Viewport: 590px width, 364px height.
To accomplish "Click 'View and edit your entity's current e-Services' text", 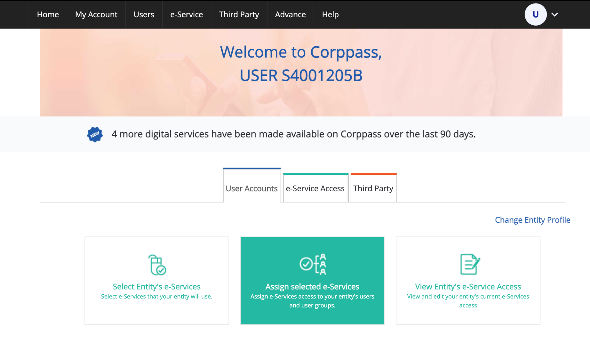I will coord(468,296).
